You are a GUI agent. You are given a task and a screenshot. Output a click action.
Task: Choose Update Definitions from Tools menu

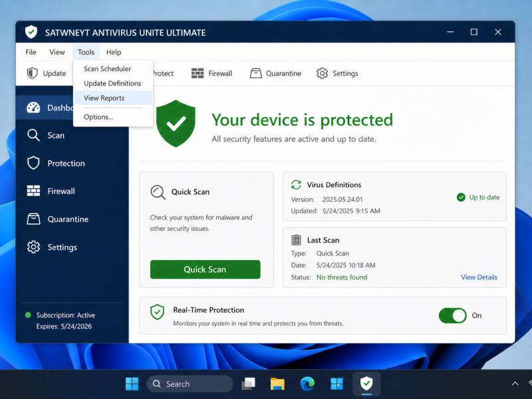(x=113, y=84)
